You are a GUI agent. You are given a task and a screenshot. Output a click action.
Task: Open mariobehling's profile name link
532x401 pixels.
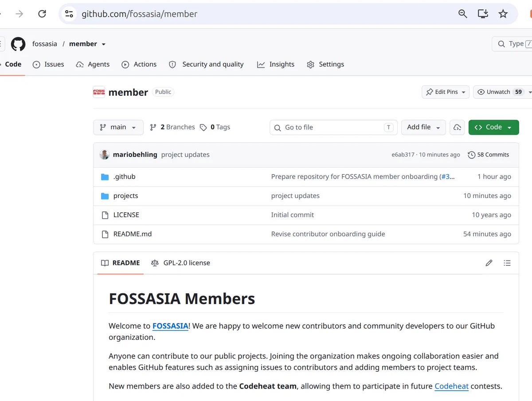point(135,155)
